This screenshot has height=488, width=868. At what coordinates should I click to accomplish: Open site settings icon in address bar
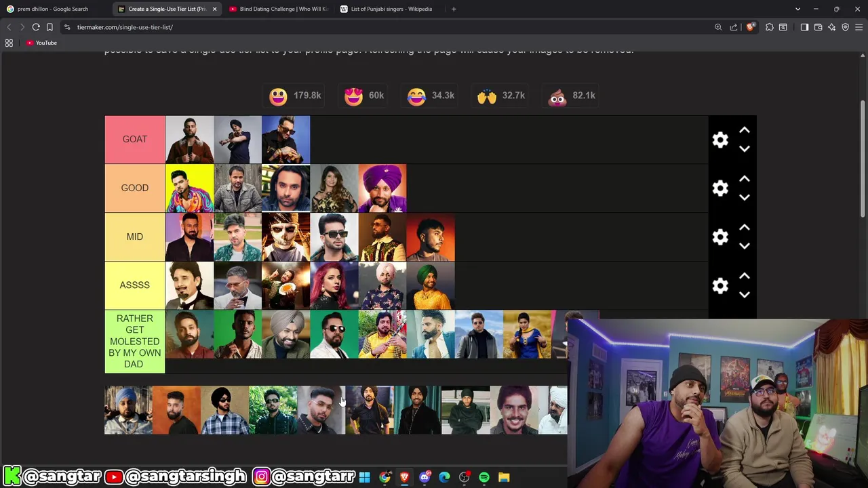[67, 27]
